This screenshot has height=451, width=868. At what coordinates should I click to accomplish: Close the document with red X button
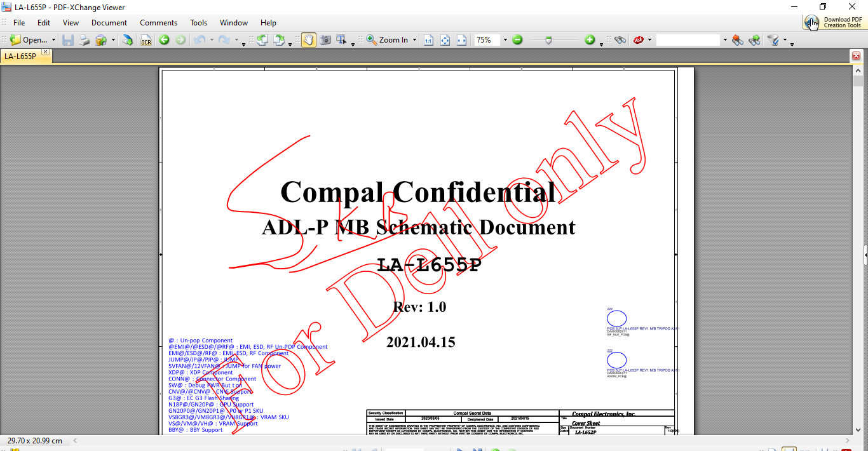(856, 57)
